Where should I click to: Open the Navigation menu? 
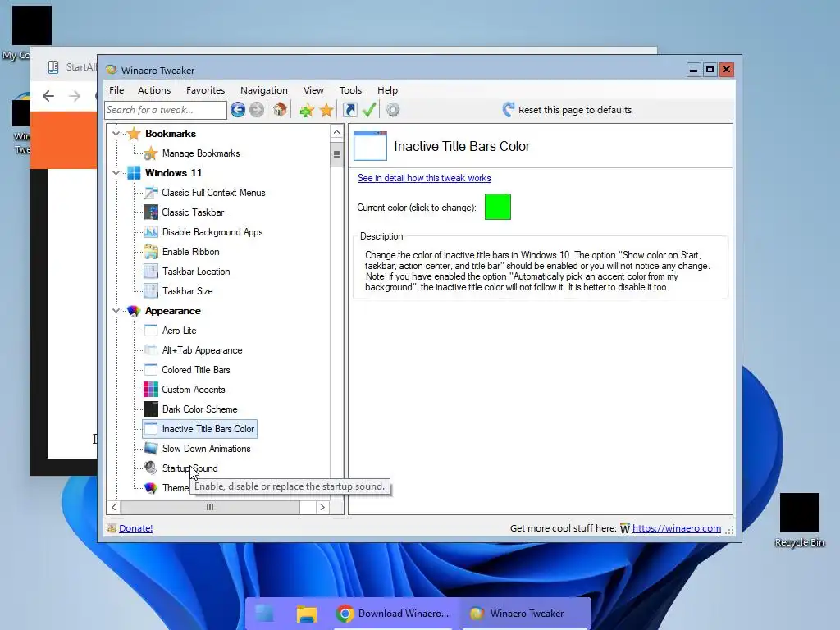point(264,90)
